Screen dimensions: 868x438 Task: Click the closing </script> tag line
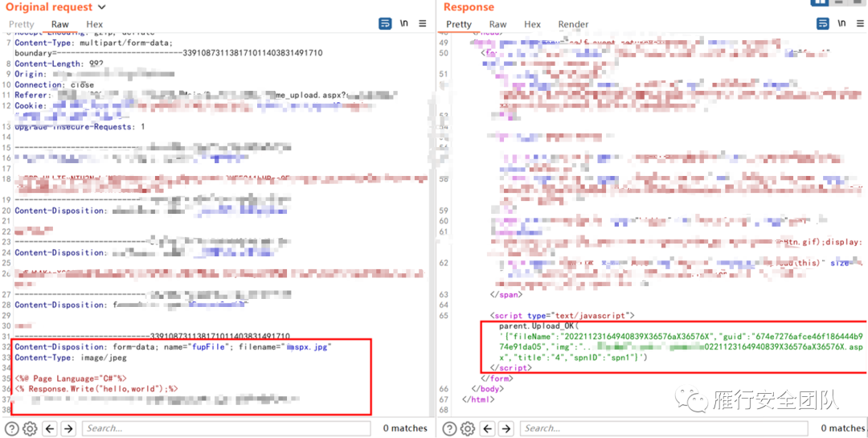click(x=511, y=367)
